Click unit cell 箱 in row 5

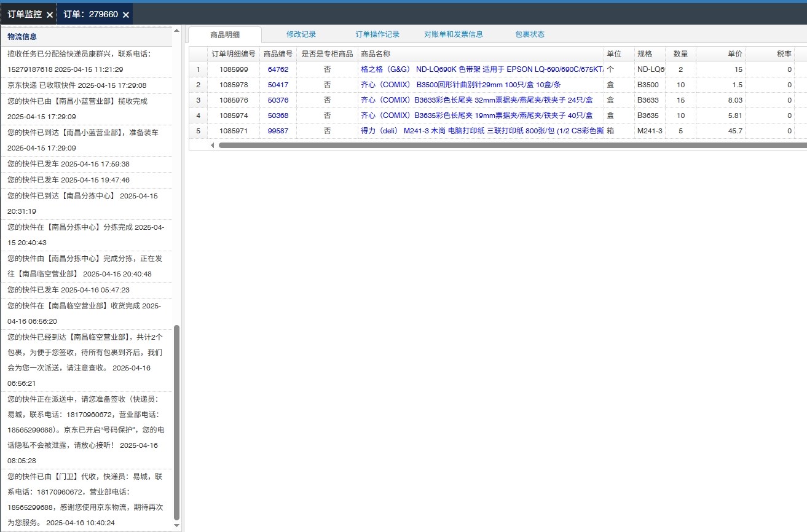pyautogui.click(x=620, y=131)
